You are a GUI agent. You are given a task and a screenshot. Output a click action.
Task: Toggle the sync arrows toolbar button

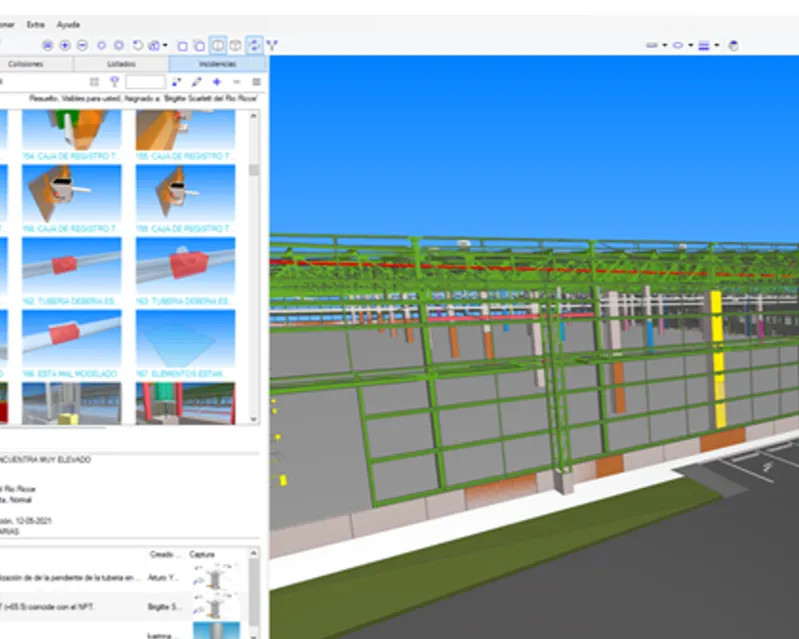tap(254, 45)
